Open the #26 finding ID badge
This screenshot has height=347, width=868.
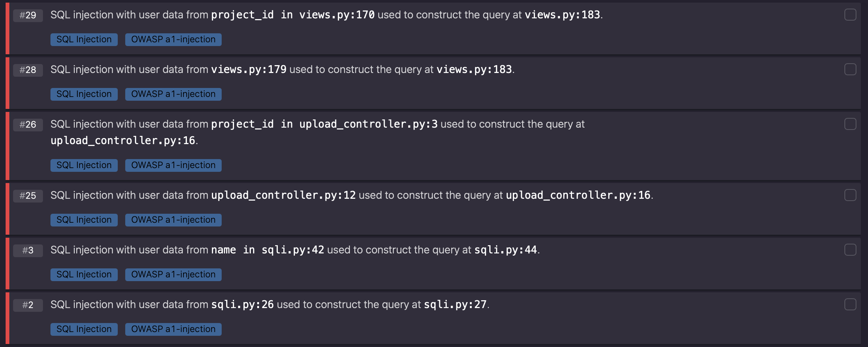pyautogui.click(x=28, y=125)
